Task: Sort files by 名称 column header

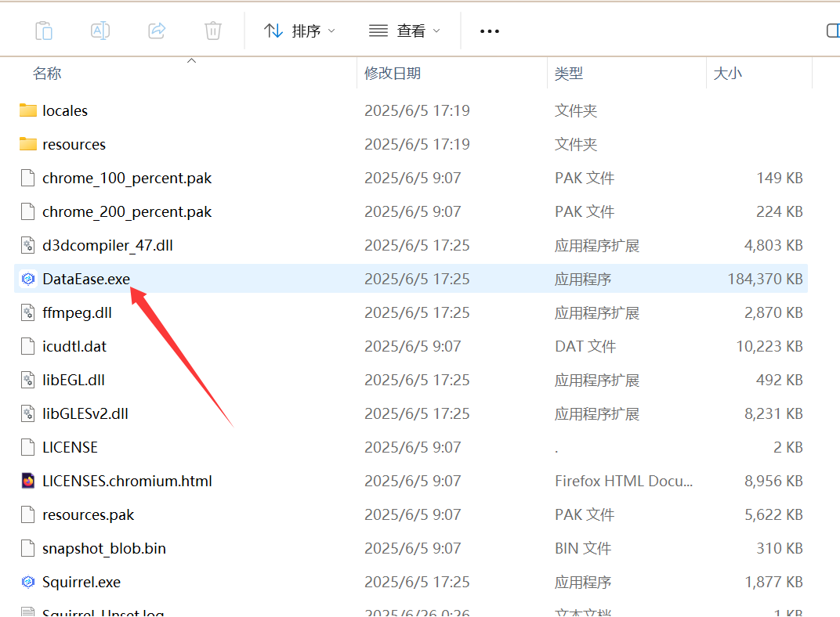Action: coord(47,74)
